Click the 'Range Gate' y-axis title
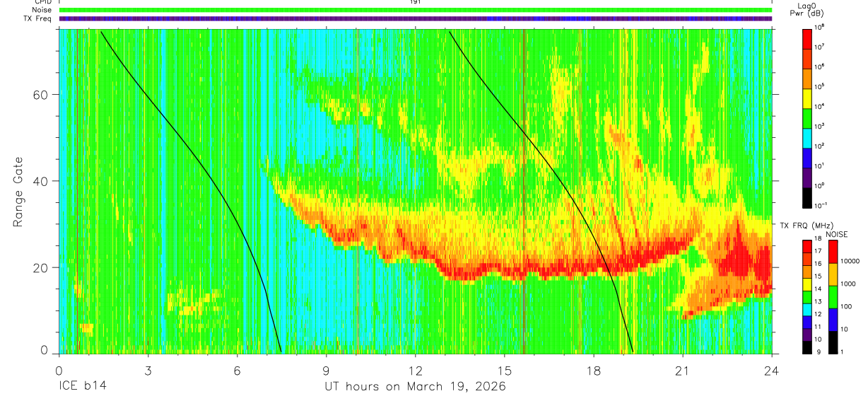This screenshot has width=868, height=401. coord(19,191)
